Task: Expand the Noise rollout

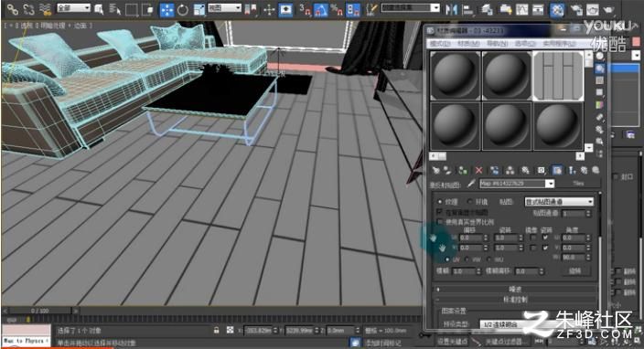Action: click(x=516, y=289)
